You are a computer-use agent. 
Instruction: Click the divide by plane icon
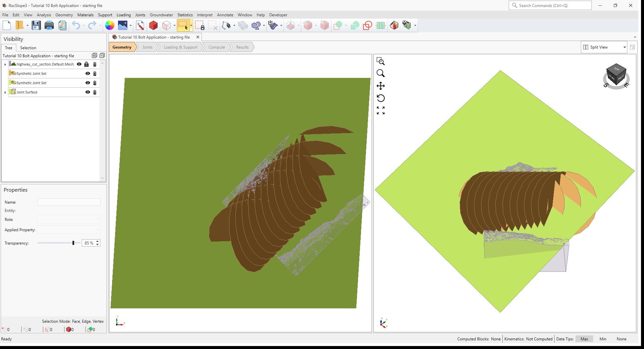(381, 25)
